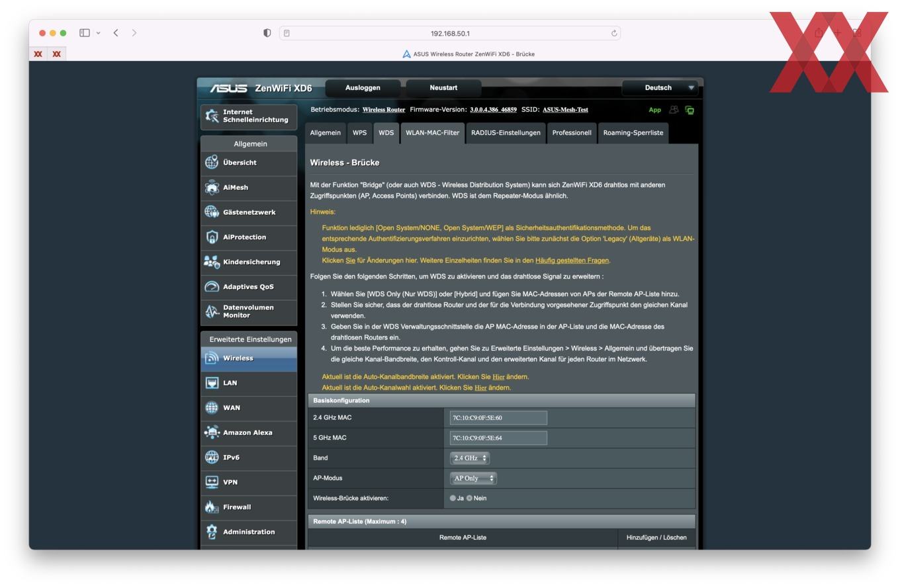This screenshot has width=900, height=588.
Task: Click Hier link for Auto-Kanalbandbreite
Action: point(498,377)
